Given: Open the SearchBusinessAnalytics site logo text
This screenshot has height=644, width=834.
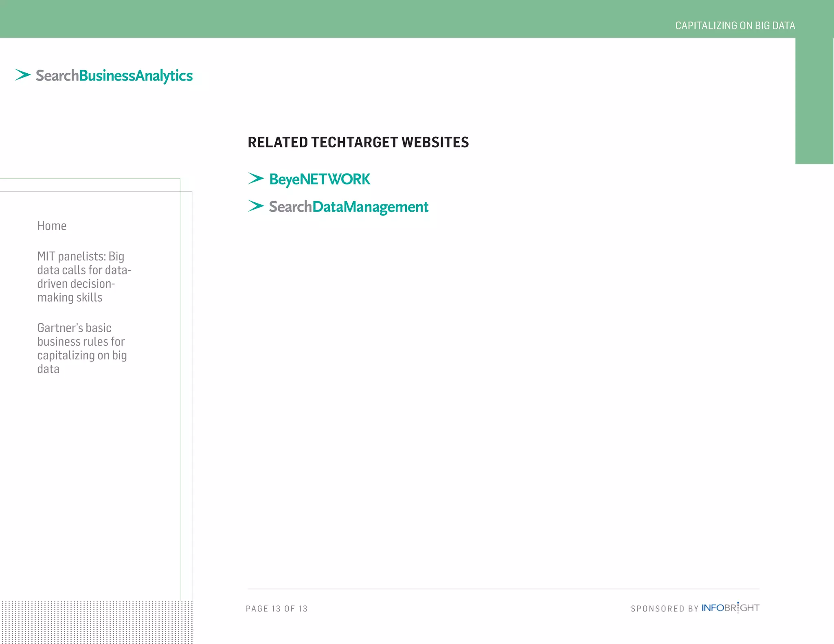Looking at the screenshot, I should [114, 76].
